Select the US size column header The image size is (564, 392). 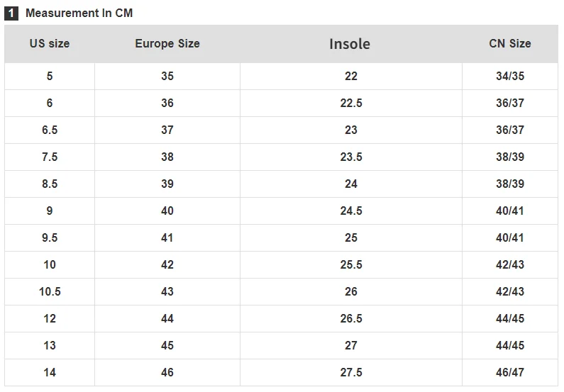[x=50, y=43]
